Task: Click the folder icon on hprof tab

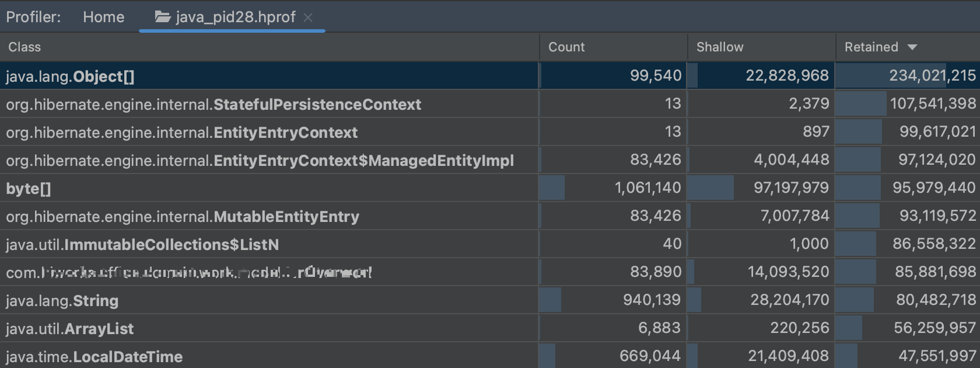Action: coord(163,17)
